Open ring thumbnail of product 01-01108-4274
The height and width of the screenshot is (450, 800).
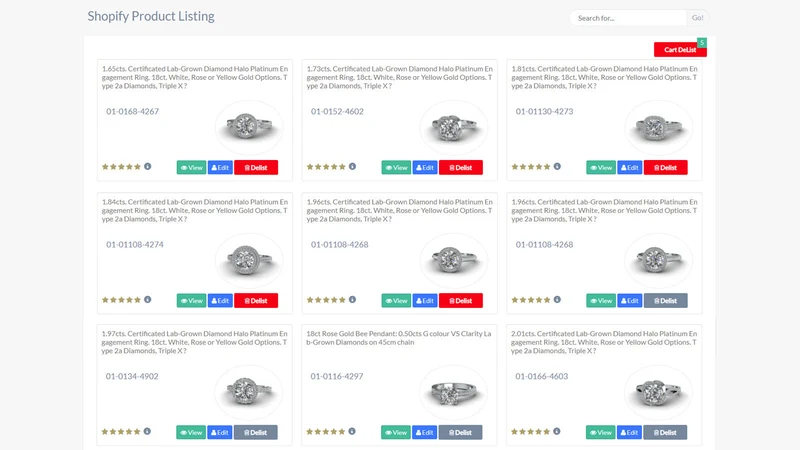249,260
